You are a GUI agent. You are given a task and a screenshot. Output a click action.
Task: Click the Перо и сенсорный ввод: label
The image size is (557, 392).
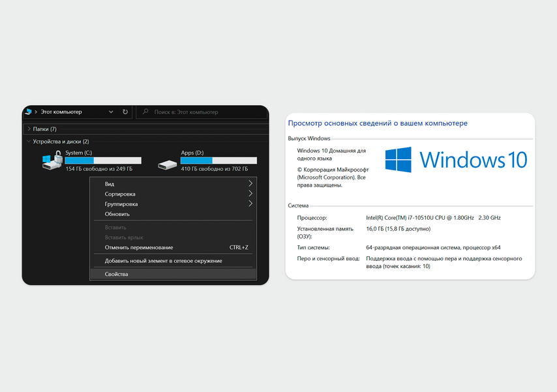pyautogui.click(x=328, y=258)
